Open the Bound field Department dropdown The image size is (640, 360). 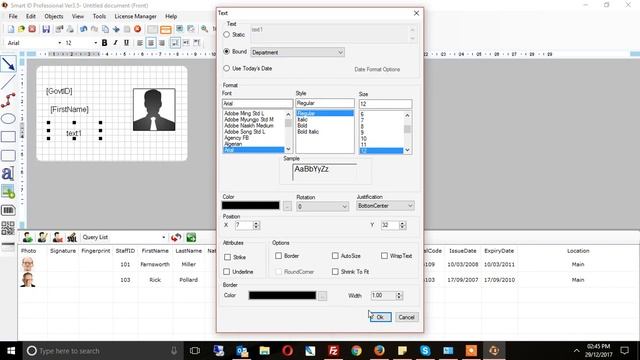pos(297,52)
